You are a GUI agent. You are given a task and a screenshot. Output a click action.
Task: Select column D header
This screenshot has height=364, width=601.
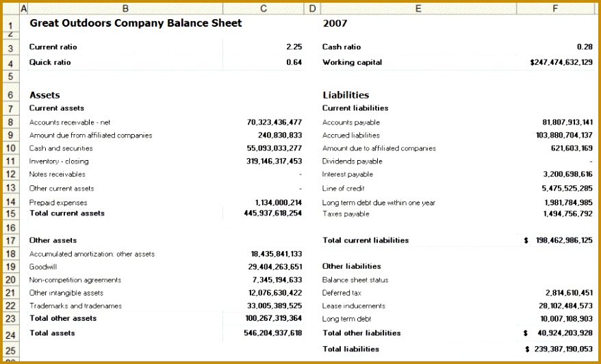[x=312, y=8]
